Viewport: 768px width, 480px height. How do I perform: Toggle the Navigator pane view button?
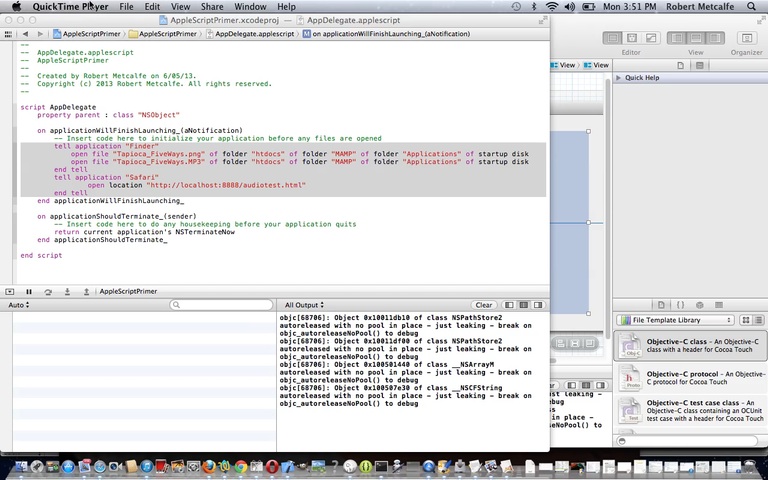tap(677, 38)
